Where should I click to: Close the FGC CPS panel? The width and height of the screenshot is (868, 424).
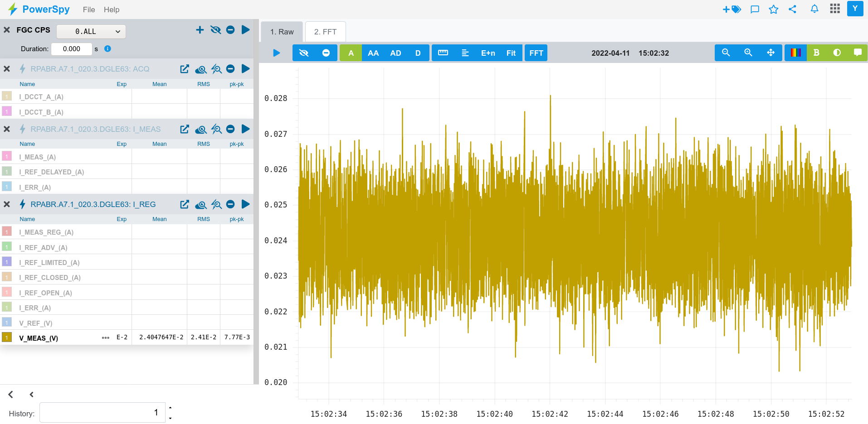tap(7, 30)
